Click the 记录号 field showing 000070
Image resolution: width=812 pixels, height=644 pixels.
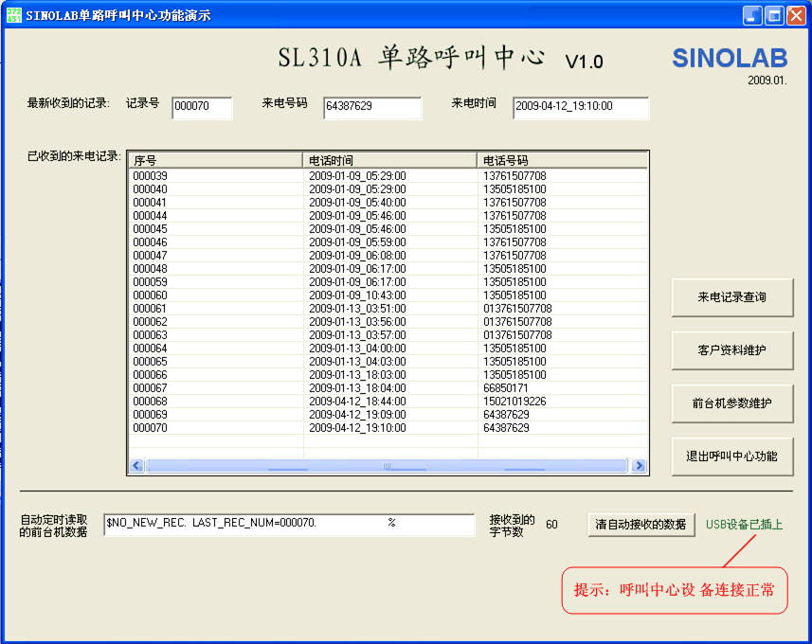[x=202, y=107]
